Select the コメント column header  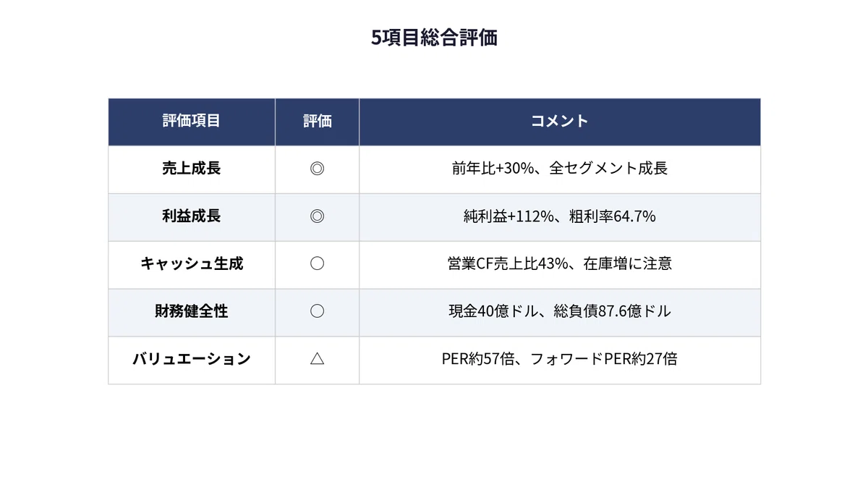[560, 121]
